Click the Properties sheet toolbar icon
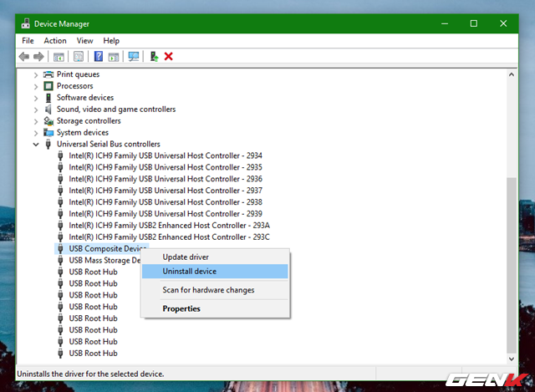535x392 pixels. (x=79, y=56)
